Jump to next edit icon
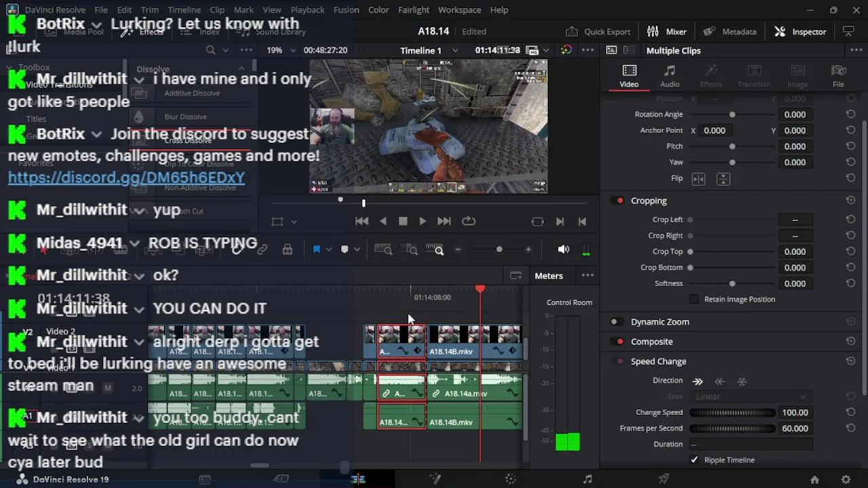This screenshot has width=868, height=488. point(560,221)
